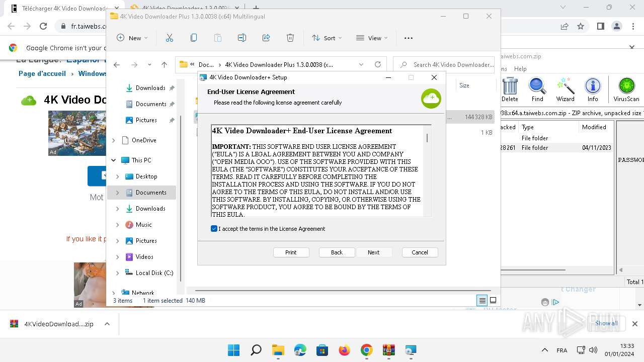Accept the License Agreement terms checkbox
This screenshot has height=362, width=644.
[x=214, y=229]
